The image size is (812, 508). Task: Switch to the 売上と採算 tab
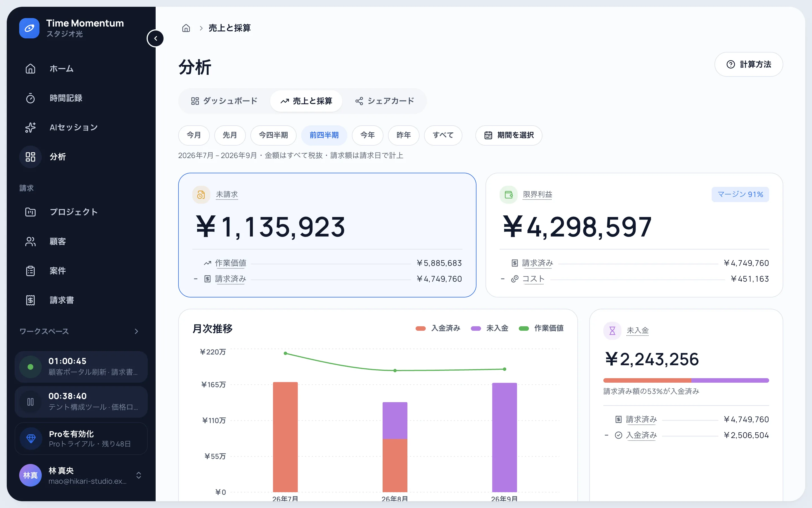coord(306,101)
